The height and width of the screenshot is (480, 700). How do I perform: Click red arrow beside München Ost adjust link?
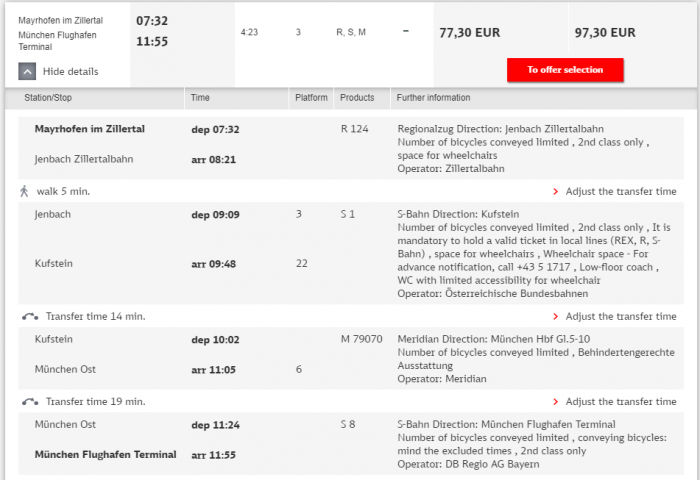point(556,401)
